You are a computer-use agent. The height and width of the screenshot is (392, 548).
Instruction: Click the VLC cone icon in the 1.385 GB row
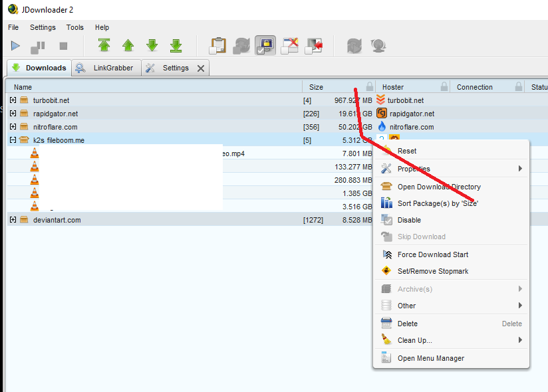point(35,193)
